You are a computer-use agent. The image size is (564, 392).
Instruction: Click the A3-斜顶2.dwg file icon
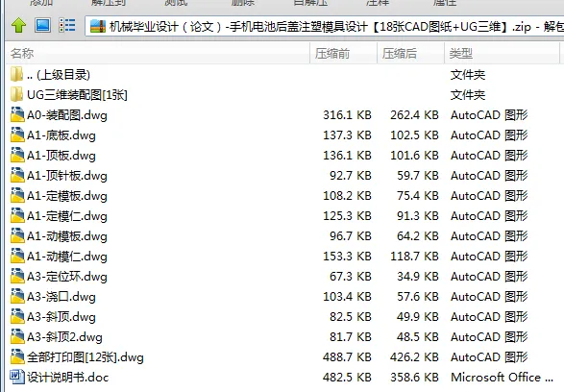[17, 336]
